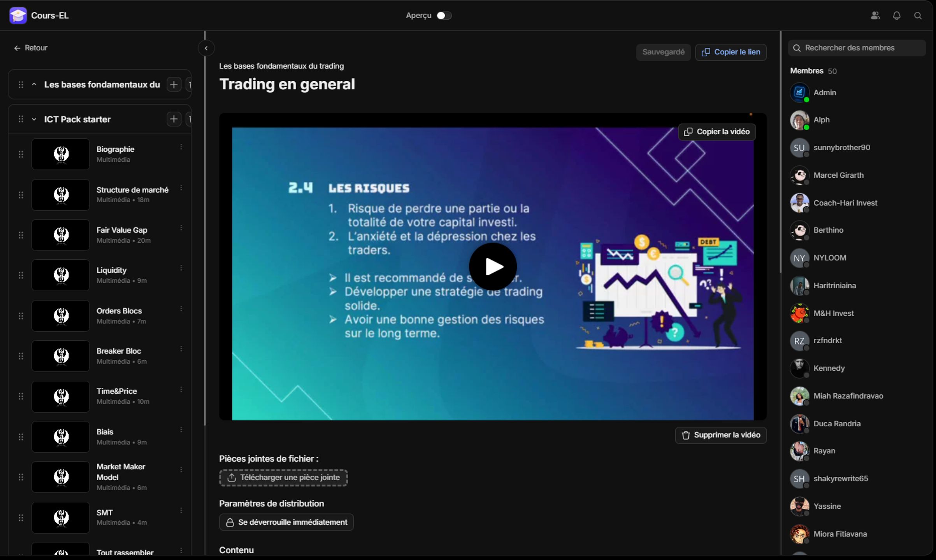Click Télécharger une pièce jointe upload button
The height and width of the screenshot is (560, 936).
(283, 478)
